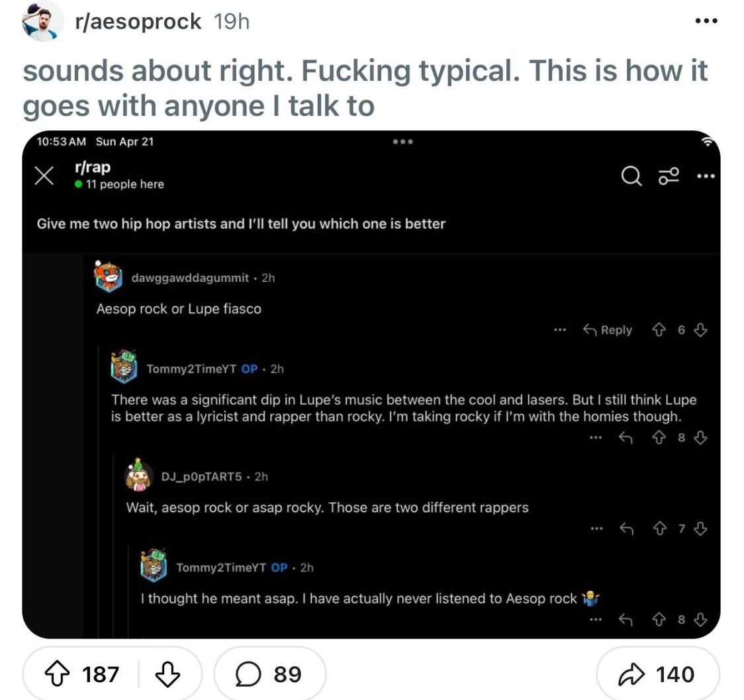Open more options on dawggawddagummit's comment
Image resolution: width=744 pixels, height=700 pixels.
[561, 330]
